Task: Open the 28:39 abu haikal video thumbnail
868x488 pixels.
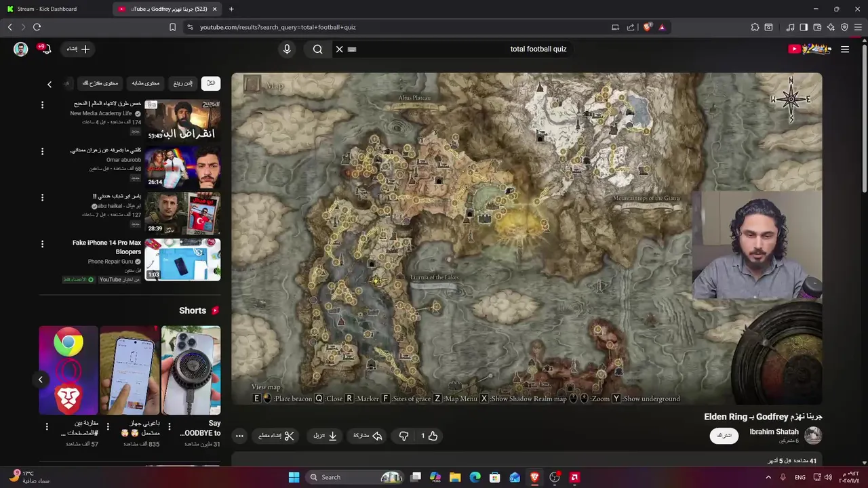Action: [x=182, y=213]
